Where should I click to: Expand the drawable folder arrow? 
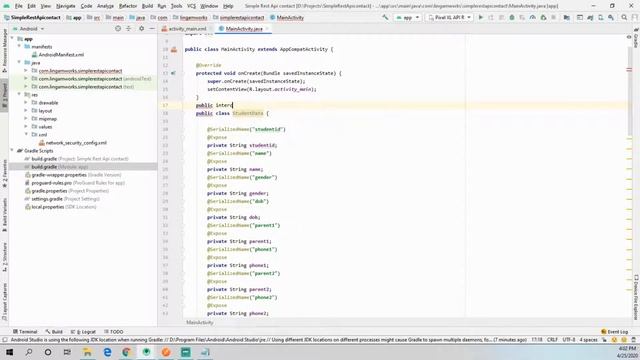coord(26,102)
